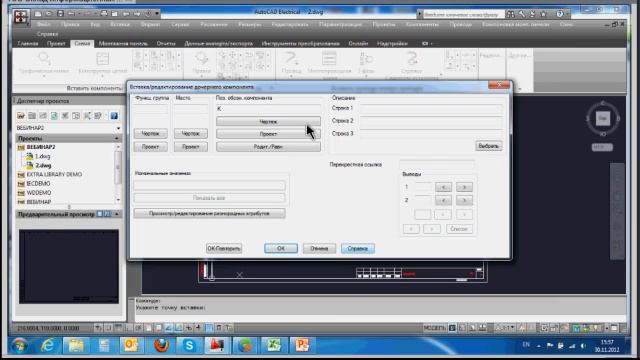Click Просмотр/редактирование разнородных атрибутов button
Screen dimensions: 640x360
pyautogui.click(x=209, y=213)
